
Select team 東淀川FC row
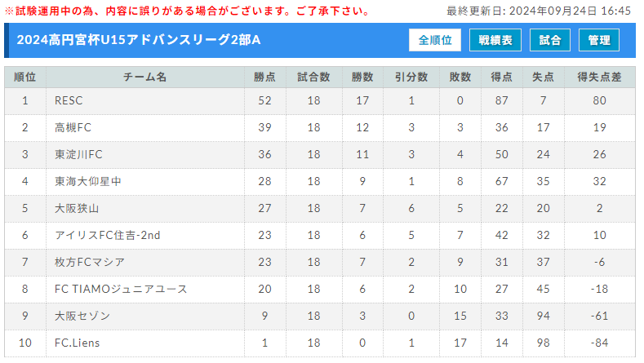[x=320, y=155]
